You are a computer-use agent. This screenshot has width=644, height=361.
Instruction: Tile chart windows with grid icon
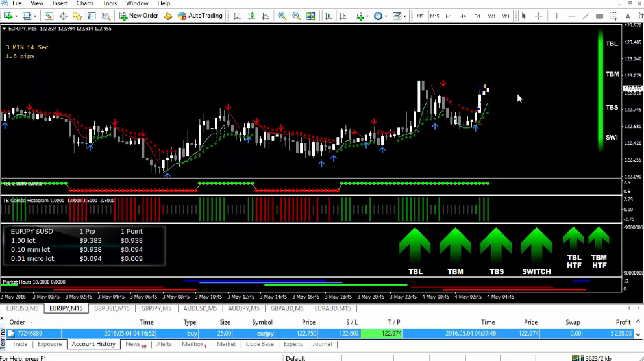click(x=311, y=16)
